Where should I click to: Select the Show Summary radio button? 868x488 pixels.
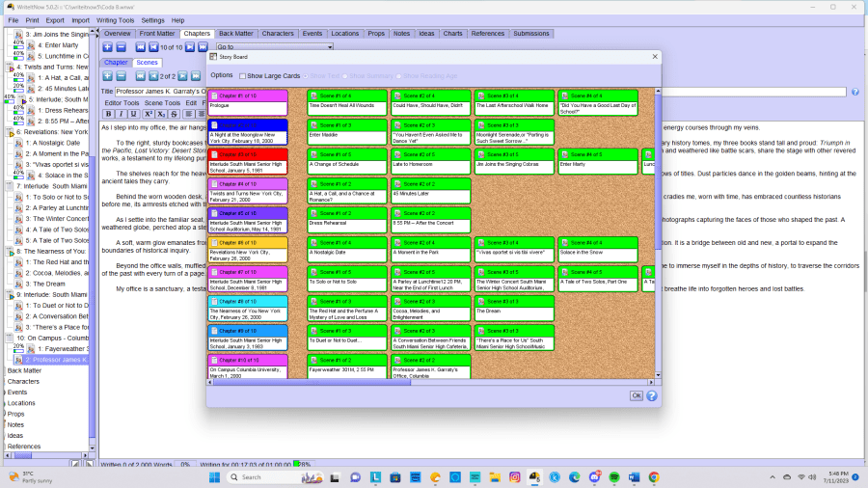coord(345,75)
